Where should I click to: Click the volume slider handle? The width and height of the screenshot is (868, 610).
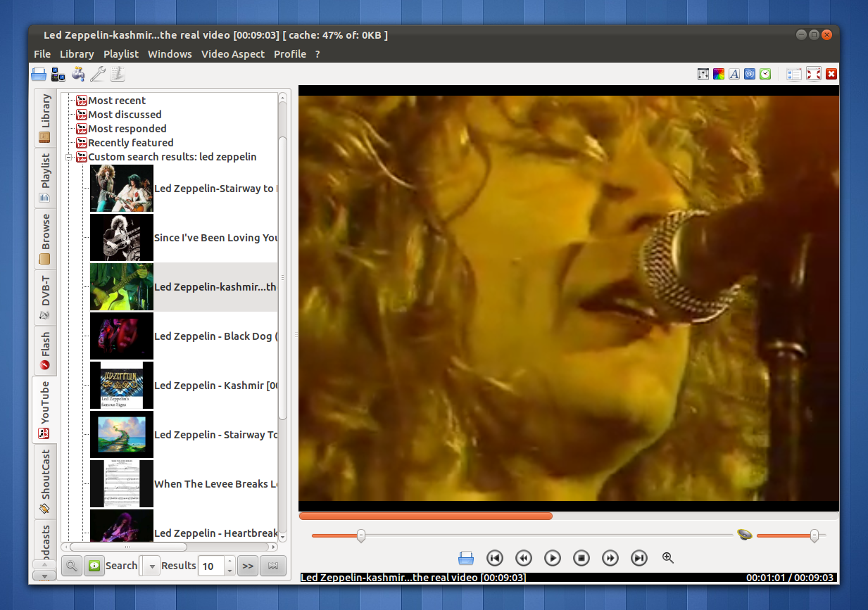[x=814, y=535]
